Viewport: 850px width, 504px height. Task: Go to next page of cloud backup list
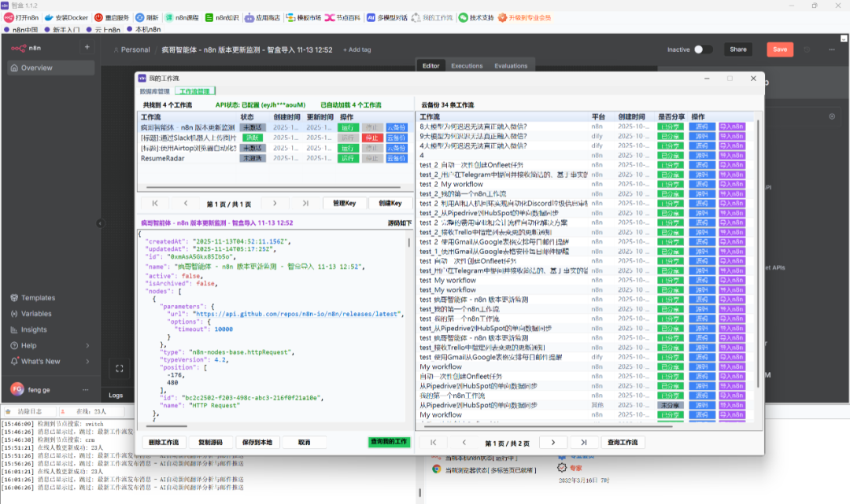(553, 443)
